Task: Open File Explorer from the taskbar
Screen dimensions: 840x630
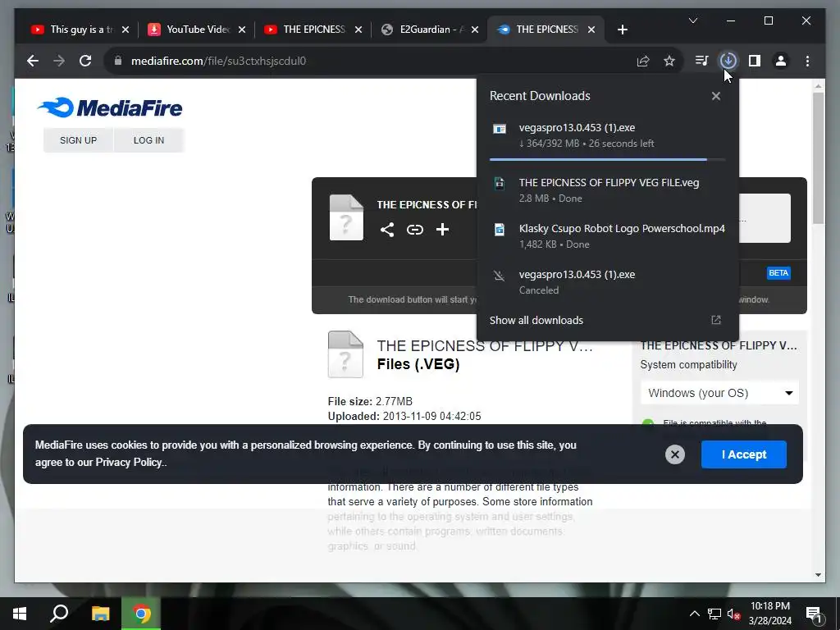Action: point(100,614)
